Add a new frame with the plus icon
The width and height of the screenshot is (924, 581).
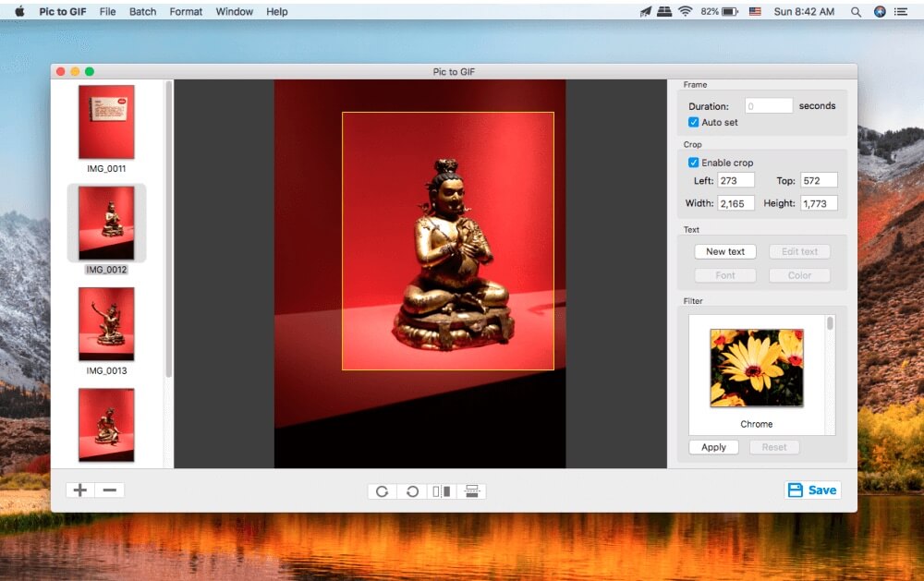[79, 490]
